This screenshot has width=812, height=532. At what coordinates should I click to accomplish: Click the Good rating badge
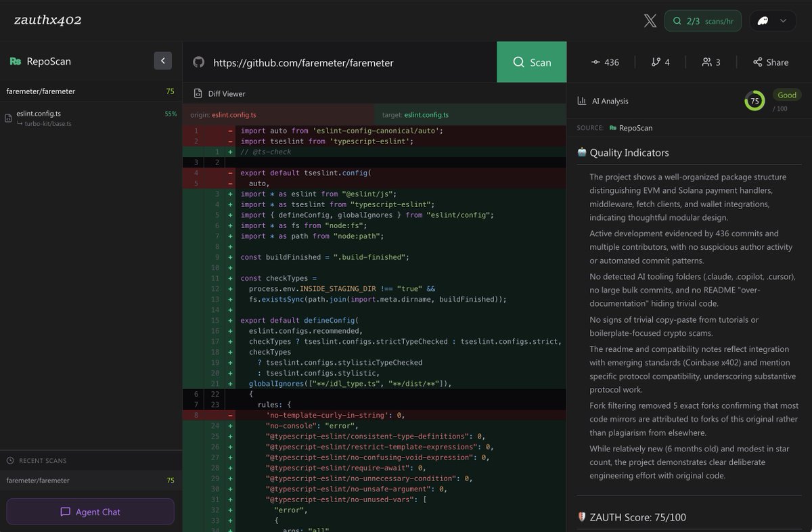click(x=786, y=95)
